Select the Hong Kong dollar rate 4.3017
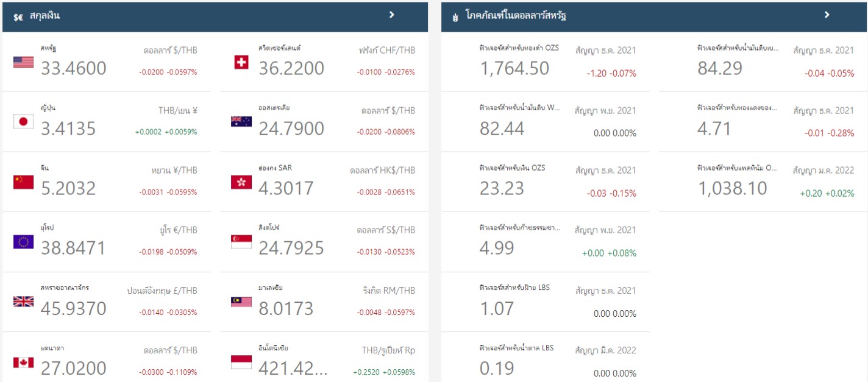The image size is (868, 382). (286, 188)
